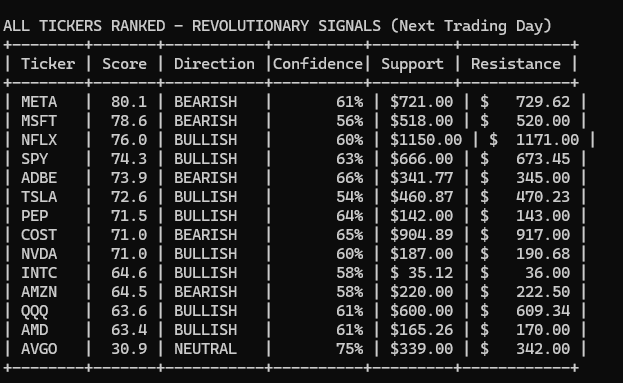Select the NFLX ticker text
Image resolution: width=623 pixels, height=383 pixels.
39,140
